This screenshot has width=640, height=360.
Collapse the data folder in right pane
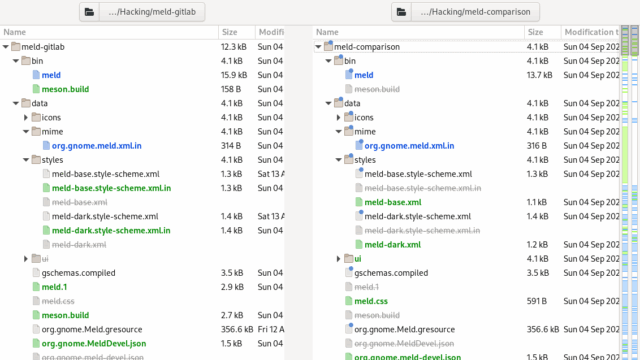pyautogui.click(x=329, y=103)
